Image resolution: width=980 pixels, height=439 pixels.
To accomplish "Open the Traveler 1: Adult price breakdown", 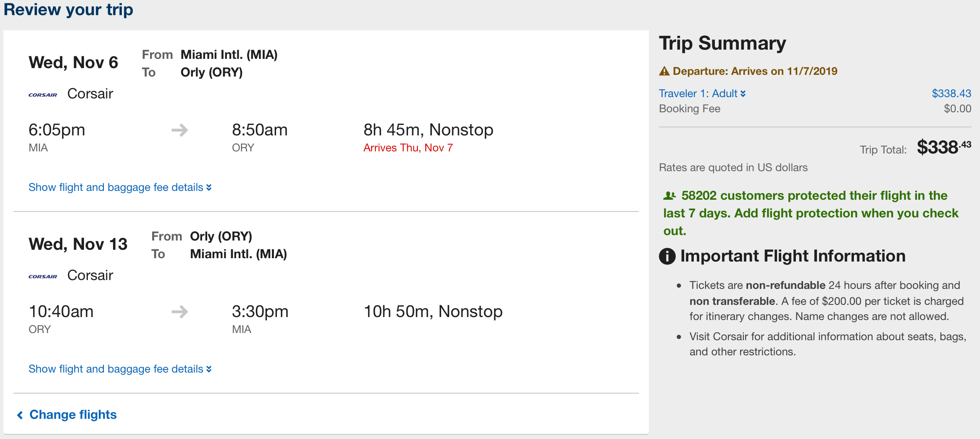I will tap(702, 93).
